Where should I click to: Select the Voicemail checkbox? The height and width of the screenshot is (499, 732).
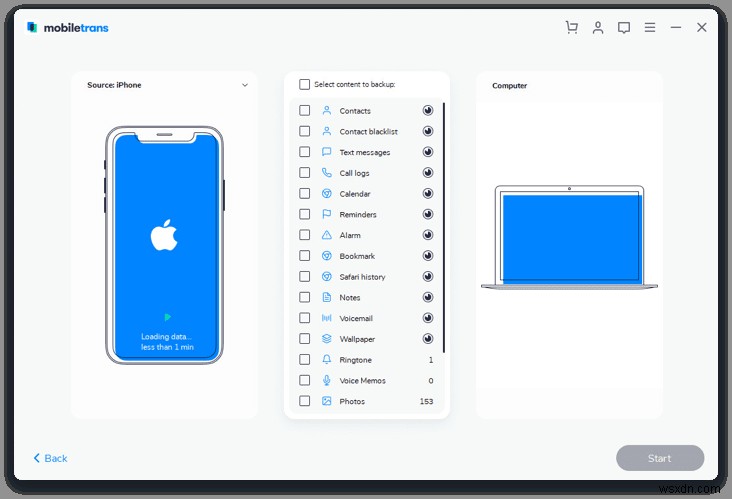(x=304, y=318)
